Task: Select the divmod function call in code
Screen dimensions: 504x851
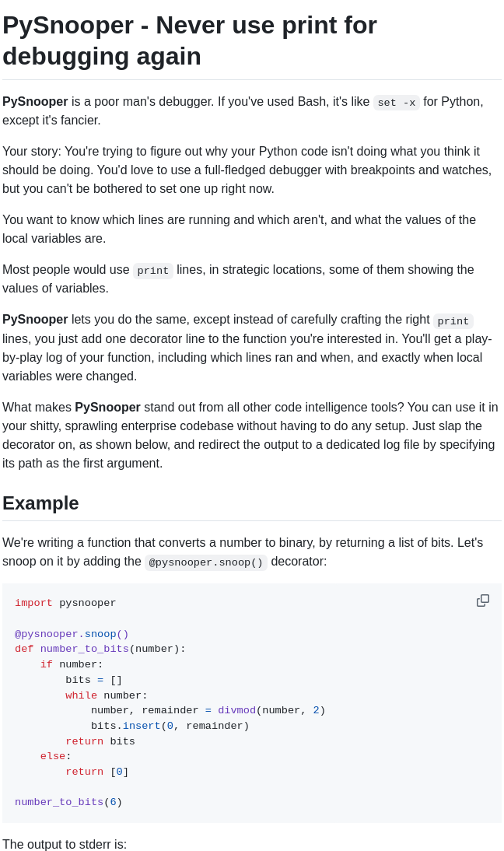Action: pos(236,710)
